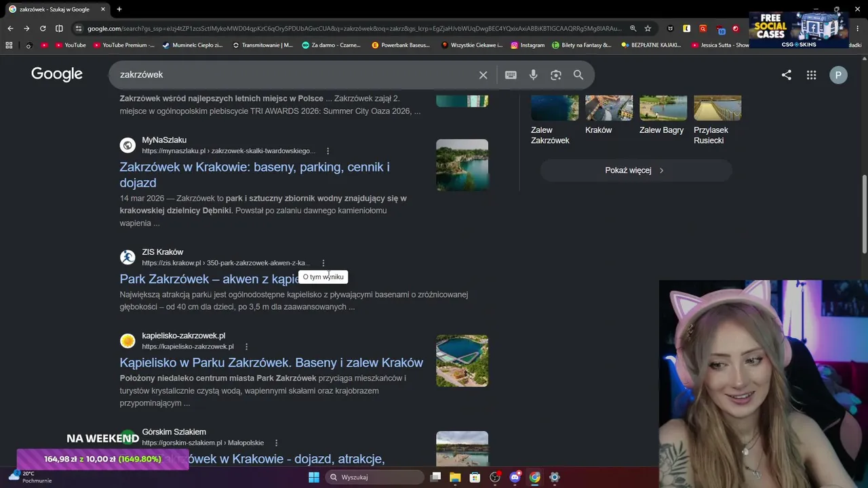Open the Kąpielisko result image thumbnail
Image resolution: width=868 pixels, height=488 pixels.
(x=462, y=361)
